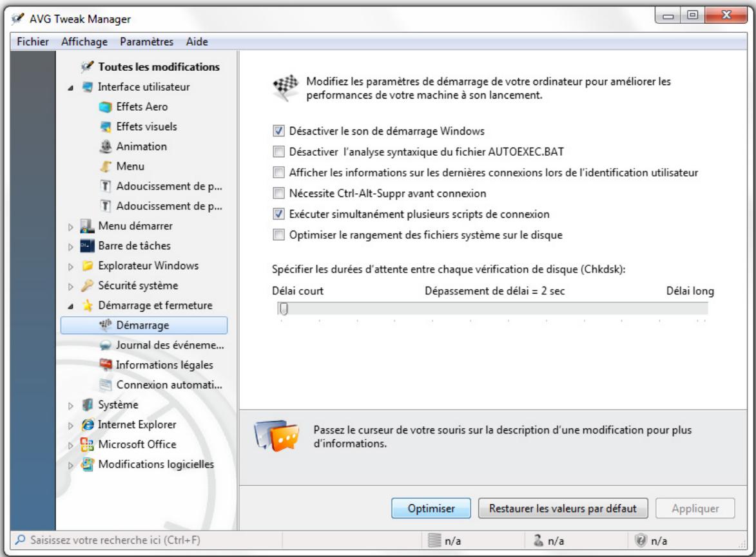Click the Effets visuels icon
This screenshot has height=557, width=756.
pos(106,126)
